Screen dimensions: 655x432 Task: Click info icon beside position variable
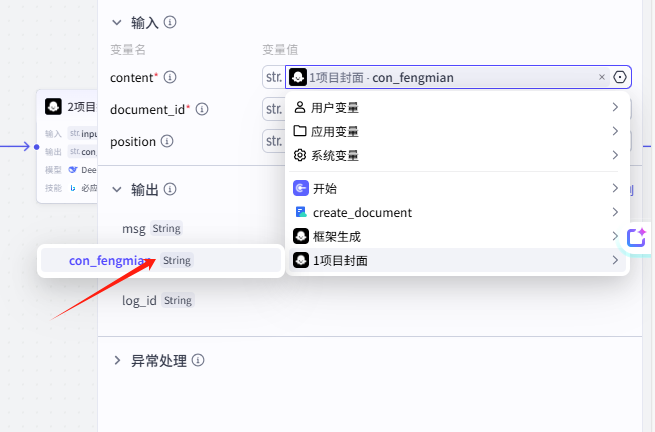167,141
